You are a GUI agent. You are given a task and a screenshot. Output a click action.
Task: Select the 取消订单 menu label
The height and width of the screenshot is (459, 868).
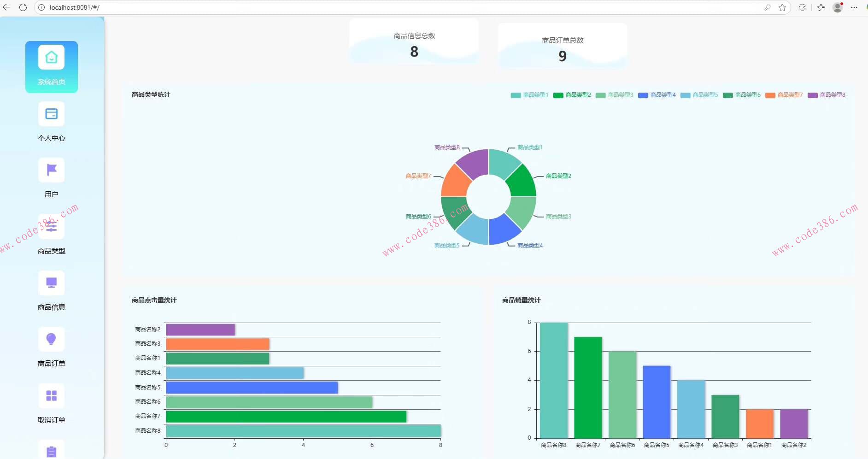(x=52, y=420)
